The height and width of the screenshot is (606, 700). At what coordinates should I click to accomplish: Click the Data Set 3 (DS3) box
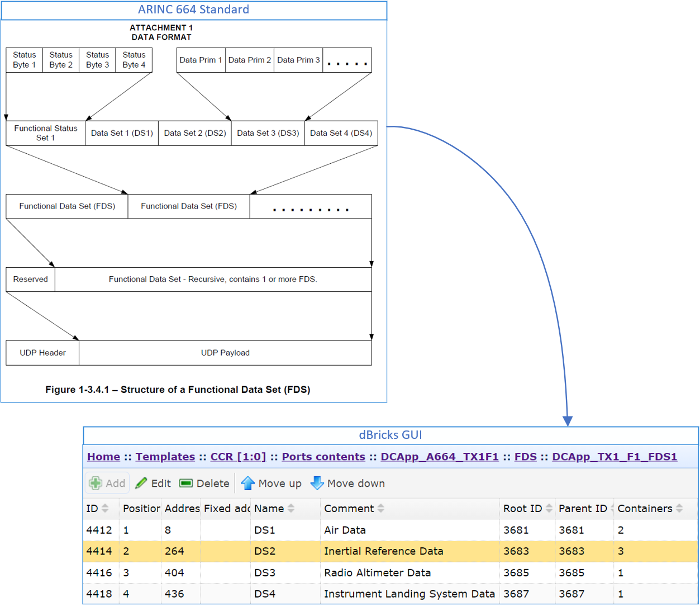[268, 133]
